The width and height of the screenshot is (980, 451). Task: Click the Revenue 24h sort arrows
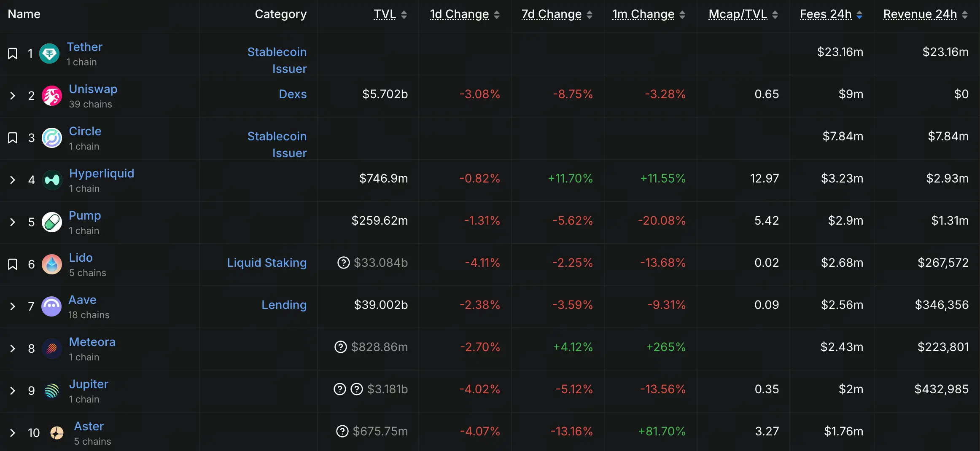point(965,15)
